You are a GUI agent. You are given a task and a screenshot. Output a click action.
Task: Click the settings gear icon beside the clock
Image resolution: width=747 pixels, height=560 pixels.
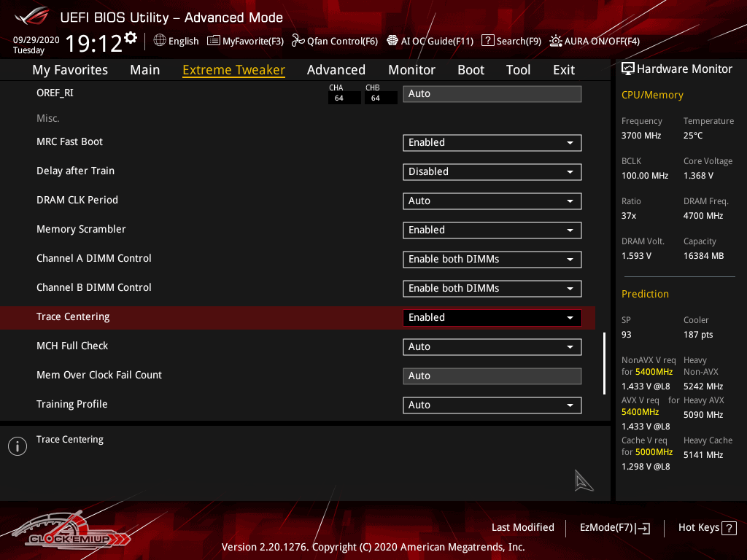click(131, 37)
